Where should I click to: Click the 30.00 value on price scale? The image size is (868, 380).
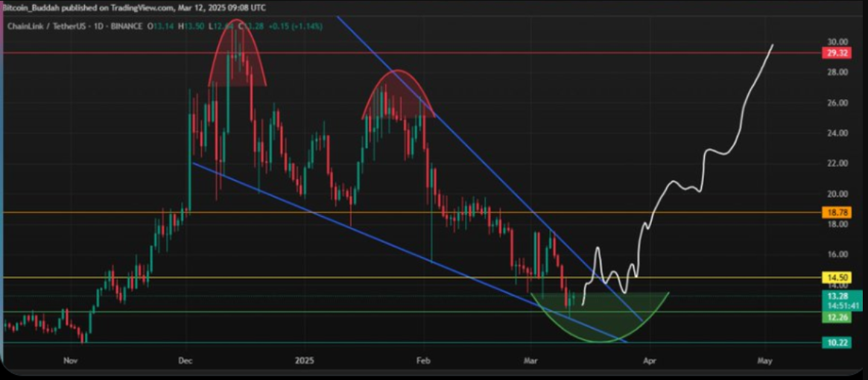tap(832, 42)
